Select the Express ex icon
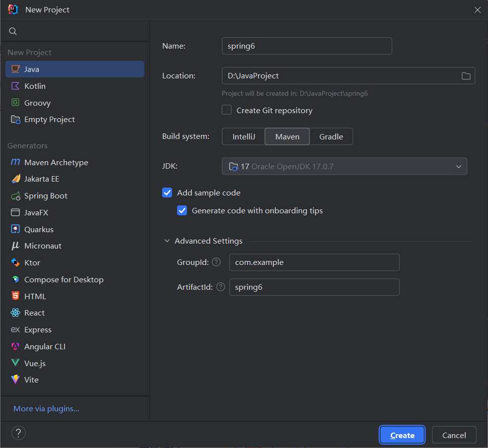This screenshot has height=448, width=488. 15,329
